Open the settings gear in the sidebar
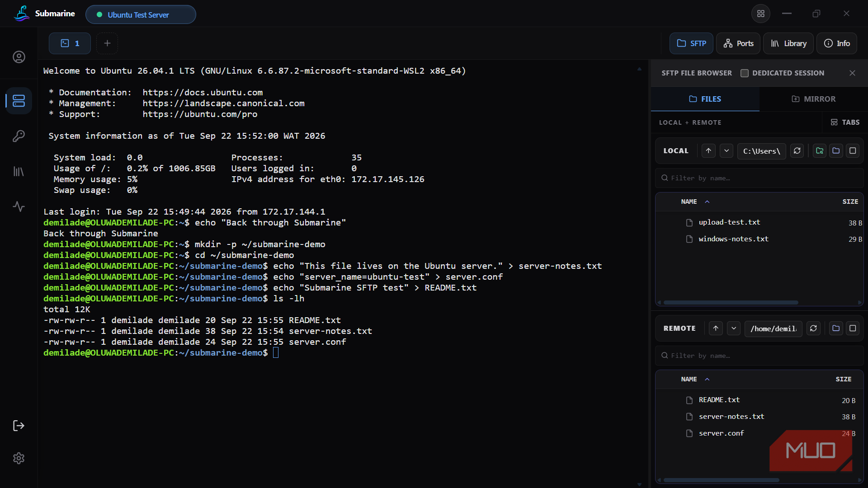 (19, 458)
